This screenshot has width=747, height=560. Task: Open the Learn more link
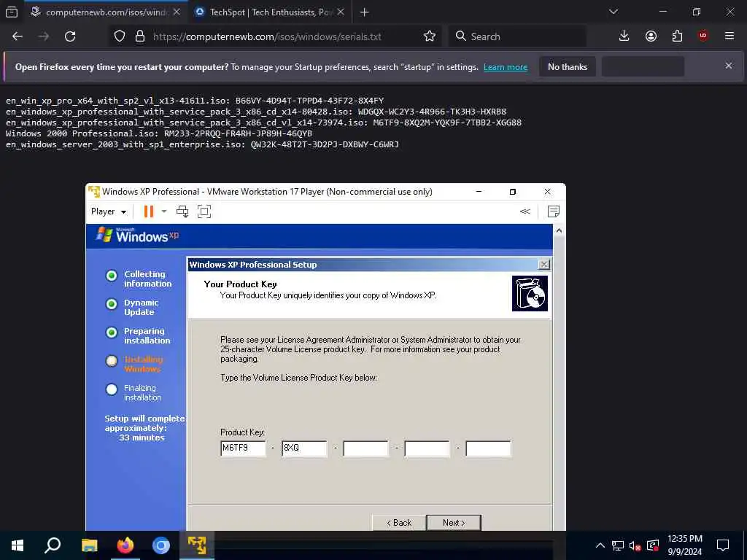506,67
